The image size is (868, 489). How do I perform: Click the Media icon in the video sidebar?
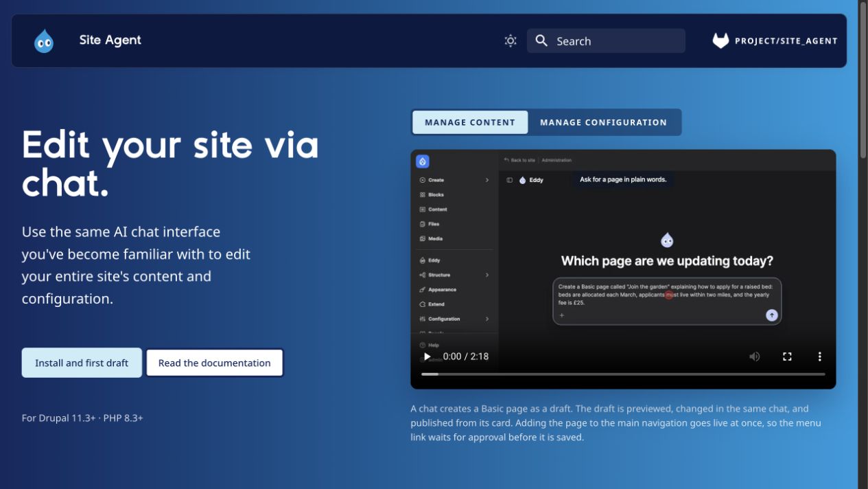click(x=423, y=239)
